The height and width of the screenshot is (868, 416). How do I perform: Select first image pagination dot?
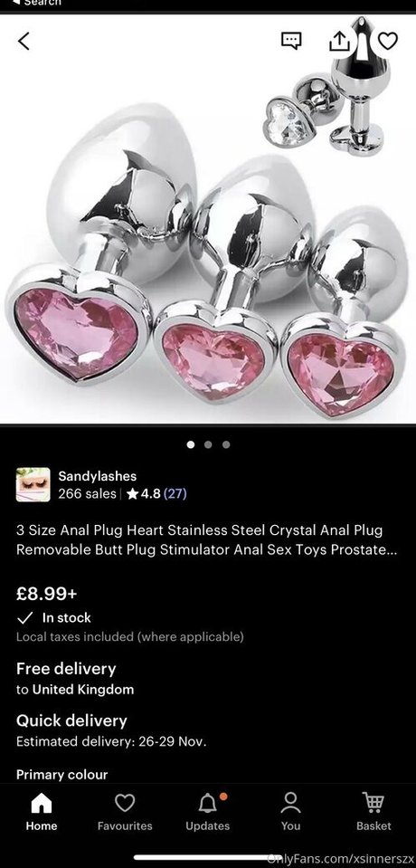[x=191, y=444]
